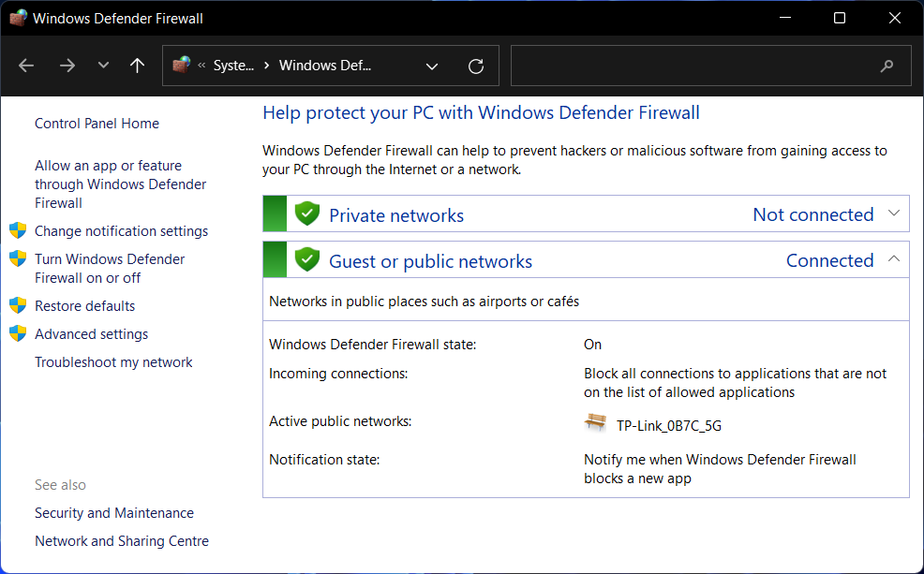
Task: Open Security and Maintenance
Action: coord(114,513)
